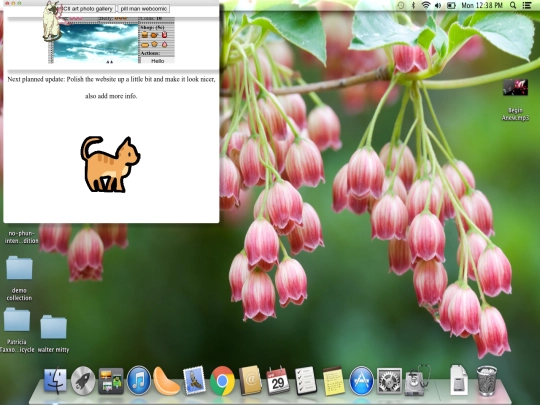Open the photo collage app in dock

(111, 381)
